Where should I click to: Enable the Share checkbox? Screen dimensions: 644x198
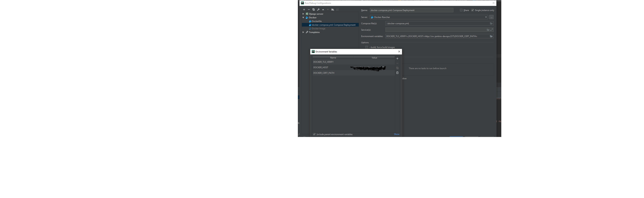[461, 10]
